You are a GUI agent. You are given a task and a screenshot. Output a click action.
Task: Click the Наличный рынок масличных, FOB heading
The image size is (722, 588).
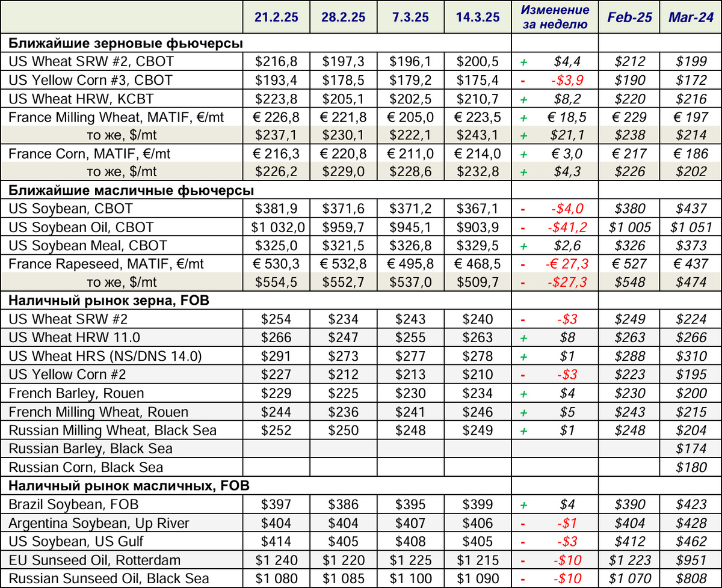(x=129, y=486)
